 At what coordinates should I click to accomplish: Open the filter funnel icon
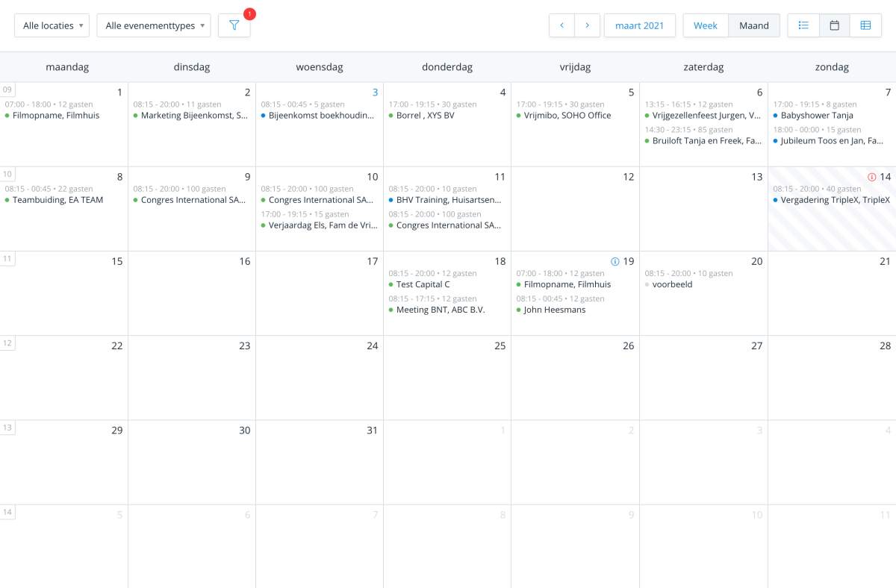tap(234, 25)
